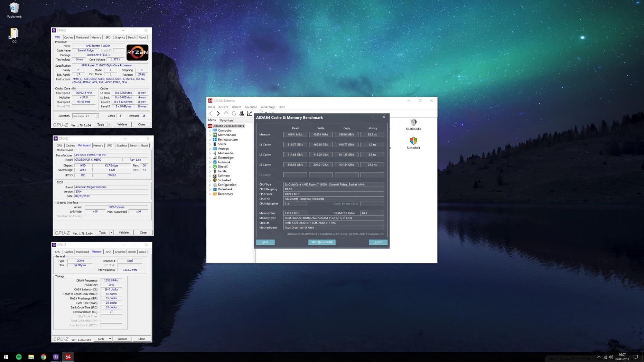Expand the Multimedia tree node

210,153
